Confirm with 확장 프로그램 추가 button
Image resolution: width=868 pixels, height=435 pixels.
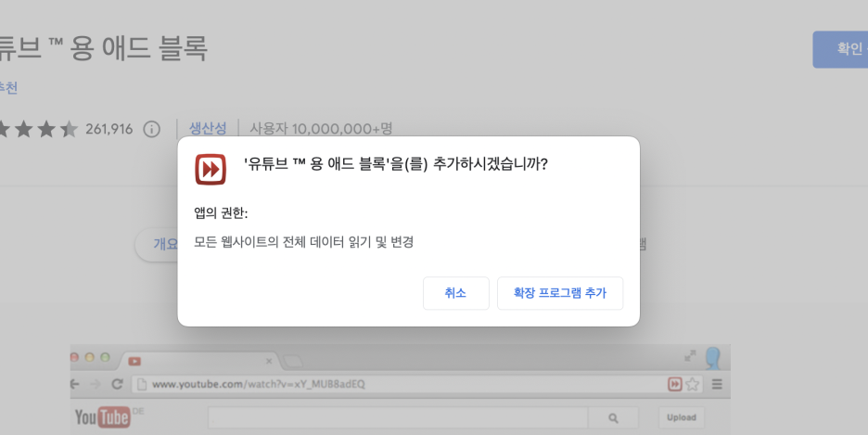coord(560,293)
